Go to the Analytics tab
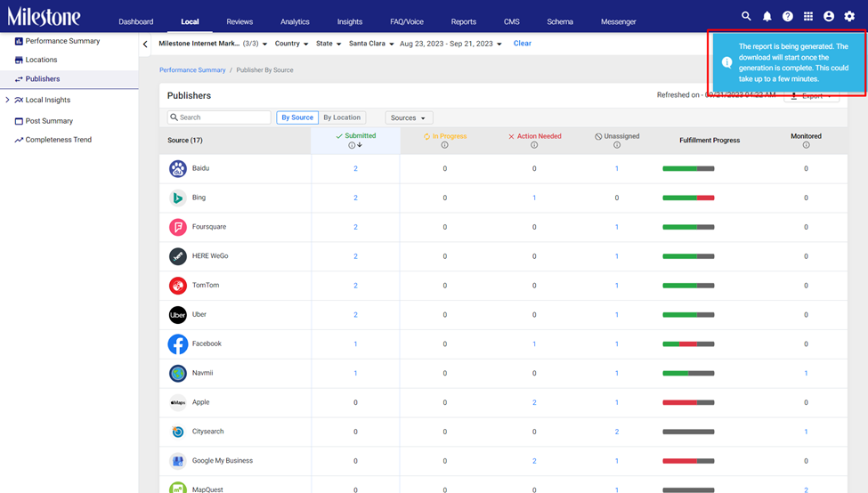The height and width of the screenshot is (493, 868). 295,21
